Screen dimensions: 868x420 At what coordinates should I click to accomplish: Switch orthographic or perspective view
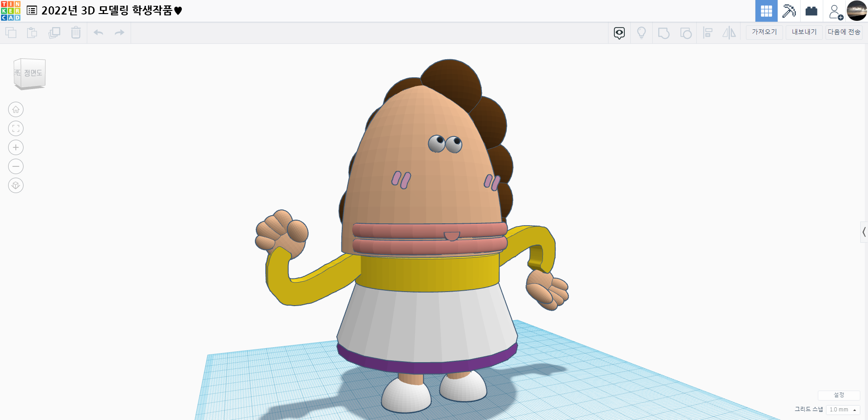click(16, 185)
